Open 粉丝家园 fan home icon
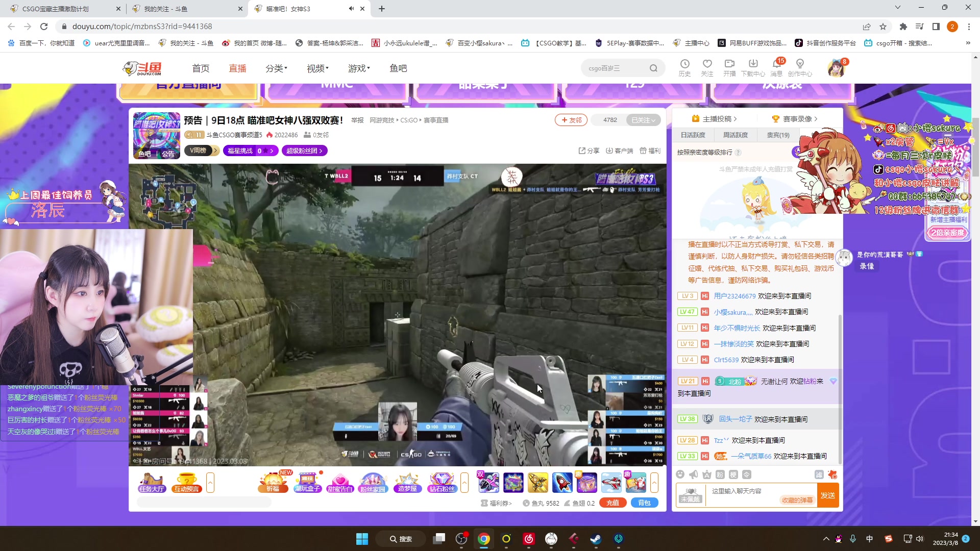The height and width of the screenshot is (551, 980). [x=373, y=483]
